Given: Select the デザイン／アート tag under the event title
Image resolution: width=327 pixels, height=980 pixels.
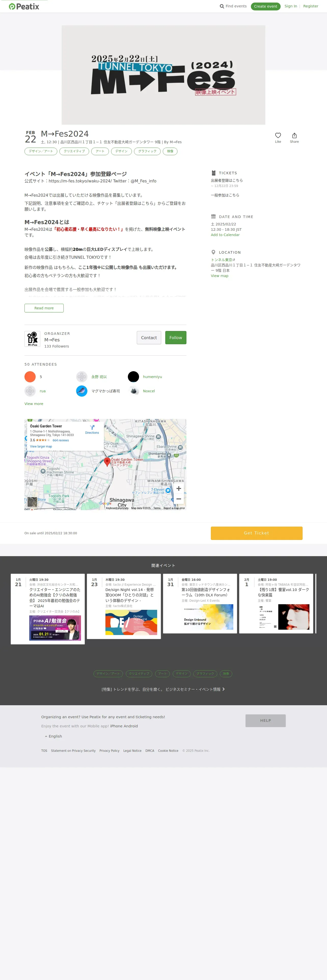Looking at the screenshot, I should click(x=41, y=151).
